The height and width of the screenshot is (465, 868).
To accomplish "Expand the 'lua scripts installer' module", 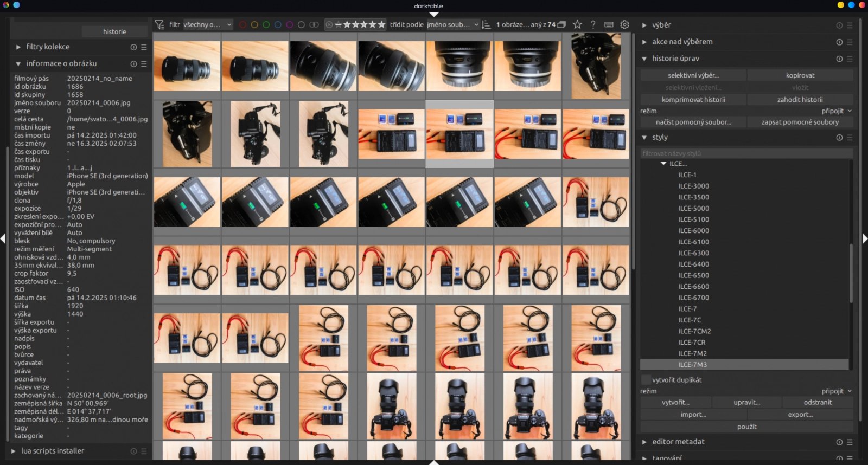I will [x=13, y=451].
